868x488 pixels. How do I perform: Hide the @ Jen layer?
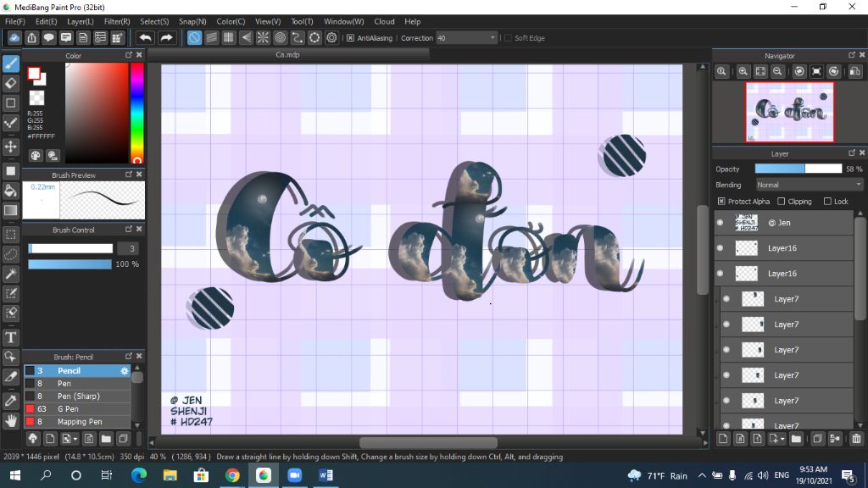(x=721, y=223)
